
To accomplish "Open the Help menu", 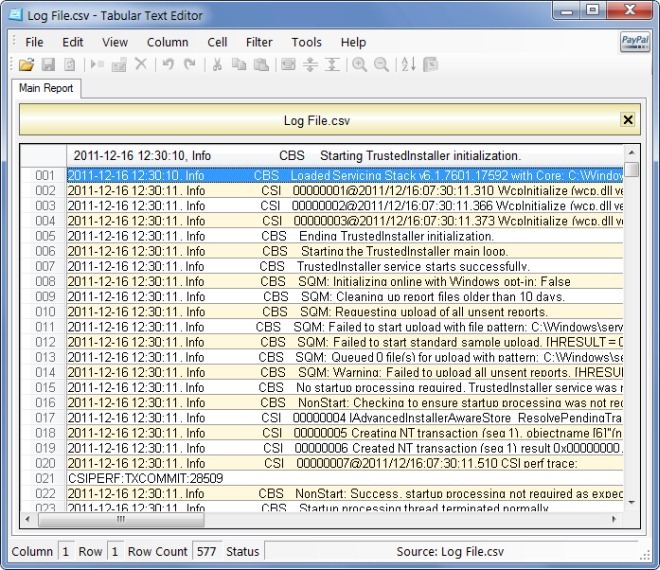I will click(353, 42).
